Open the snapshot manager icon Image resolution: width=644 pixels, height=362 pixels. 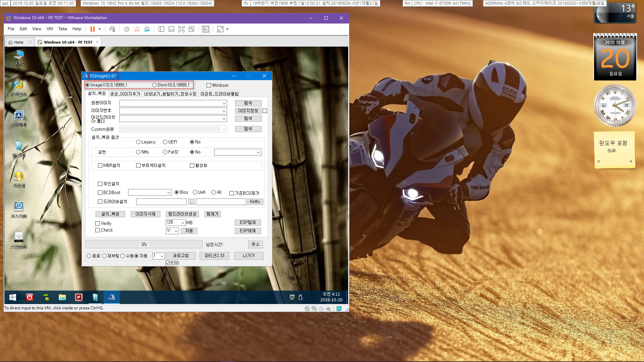point(147,29)
